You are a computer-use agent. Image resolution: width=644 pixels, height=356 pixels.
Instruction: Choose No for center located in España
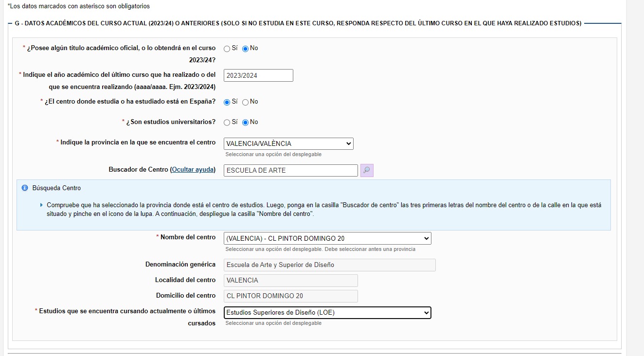click(245, 102)
